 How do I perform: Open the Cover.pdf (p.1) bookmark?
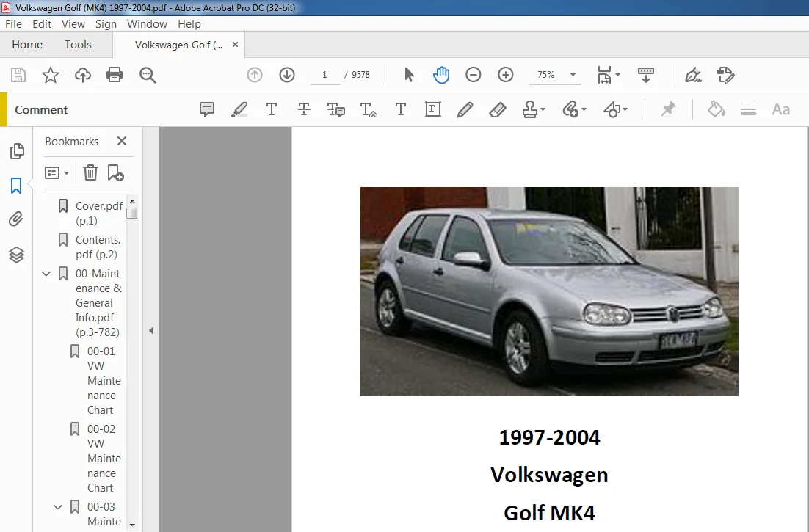(x=99, y=214)
